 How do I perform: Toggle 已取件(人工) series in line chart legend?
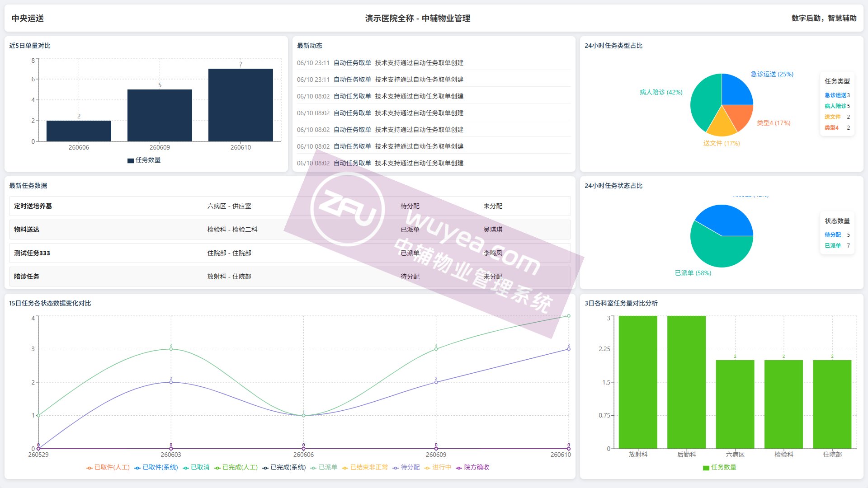(108, 467)
